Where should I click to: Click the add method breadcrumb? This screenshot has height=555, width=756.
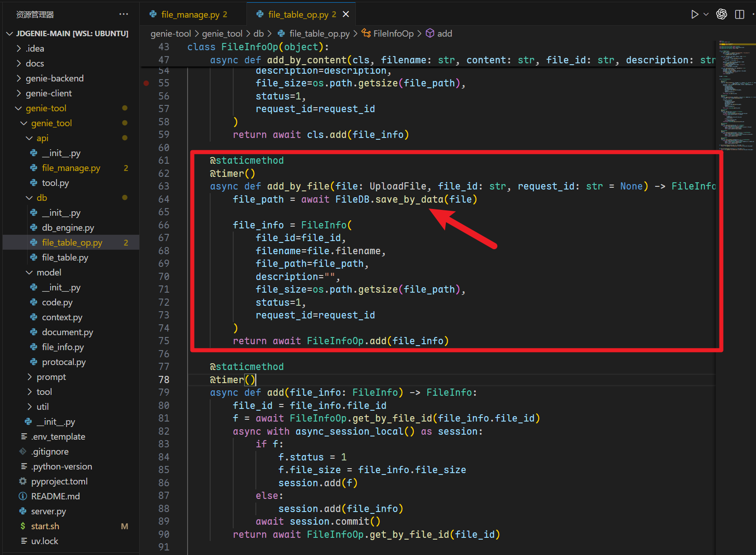point(444,33)
